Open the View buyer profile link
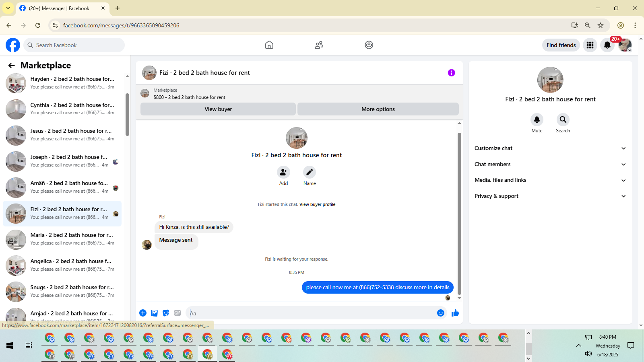The width and height of the screenshot is (644, 362). coord(317,204)
